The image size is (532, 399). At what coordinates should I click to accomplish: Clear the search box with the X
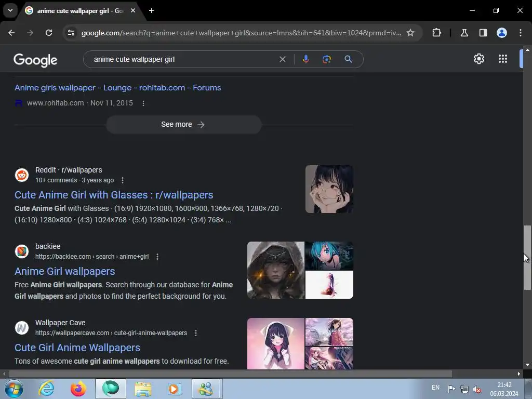282,59
